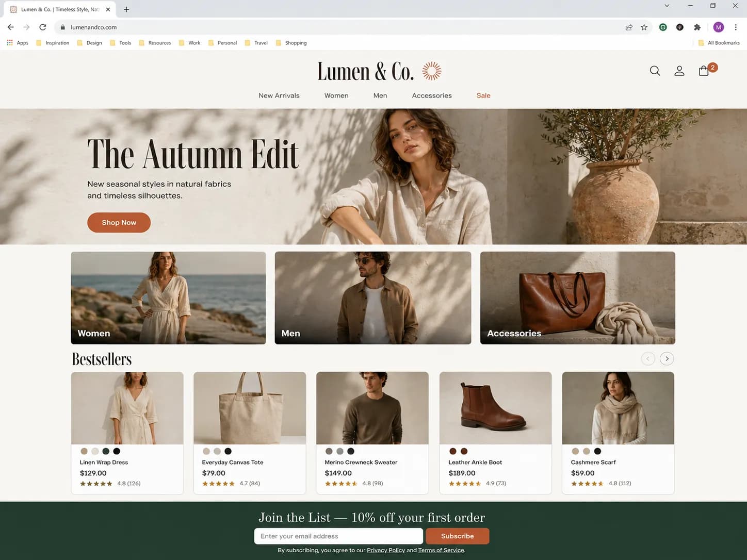Image resolution: width=747 pixels, height=560 pixels.
Task: Open the Accessories navigation menu item
Action: (x=432, y=95)
